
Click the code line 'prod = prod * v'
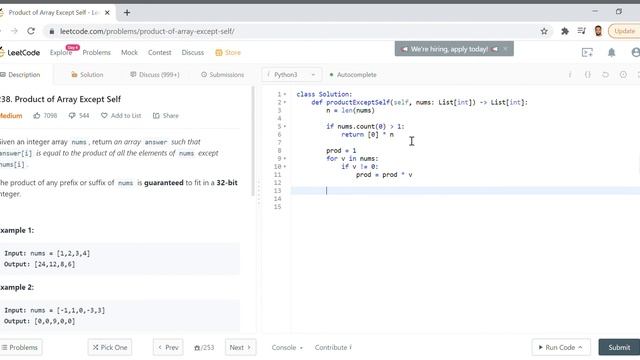(x=384, y=175)
